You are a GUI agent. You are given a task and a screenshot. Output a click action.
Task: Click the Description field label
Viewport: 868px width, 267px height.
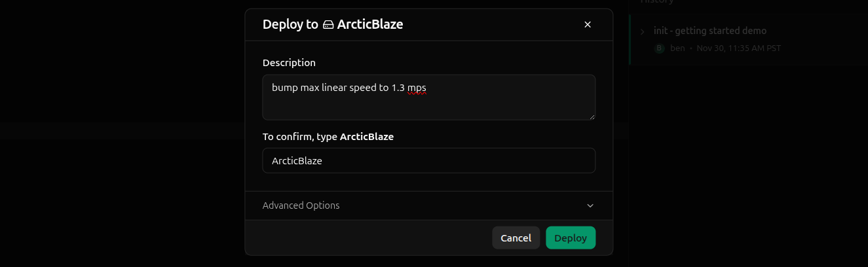(289, 63)
